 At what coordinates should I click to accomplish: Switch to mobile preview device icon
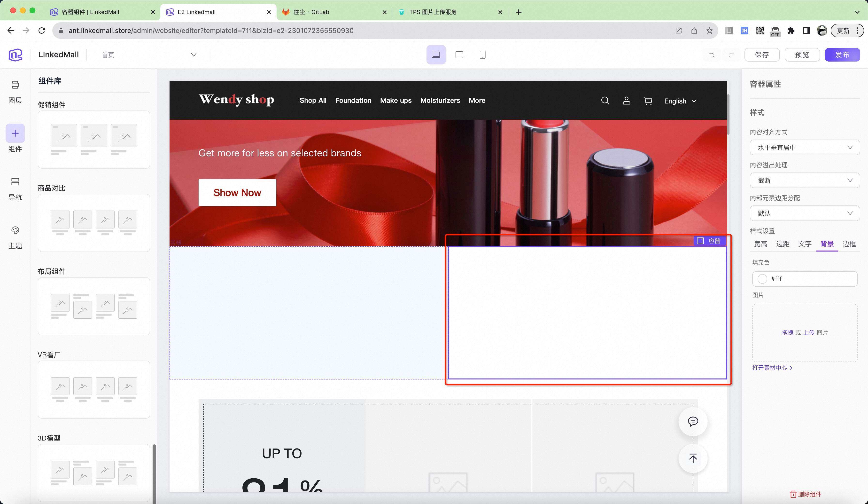point(482,55)
